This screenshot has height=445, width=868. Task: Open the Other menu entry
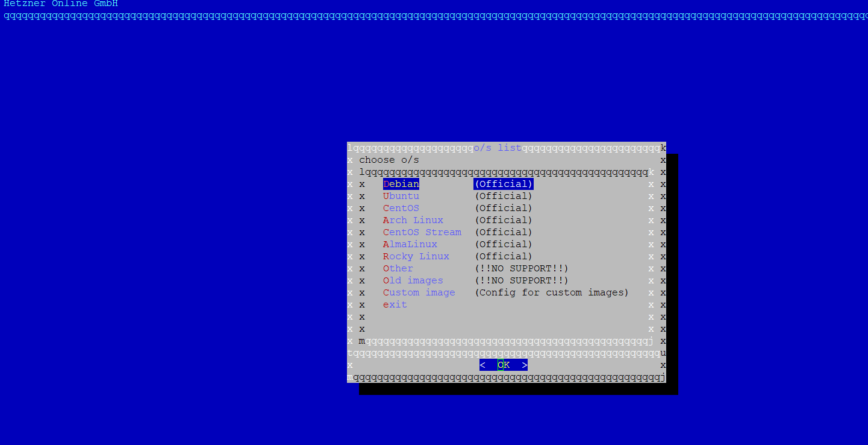click(x=398, y=268)
